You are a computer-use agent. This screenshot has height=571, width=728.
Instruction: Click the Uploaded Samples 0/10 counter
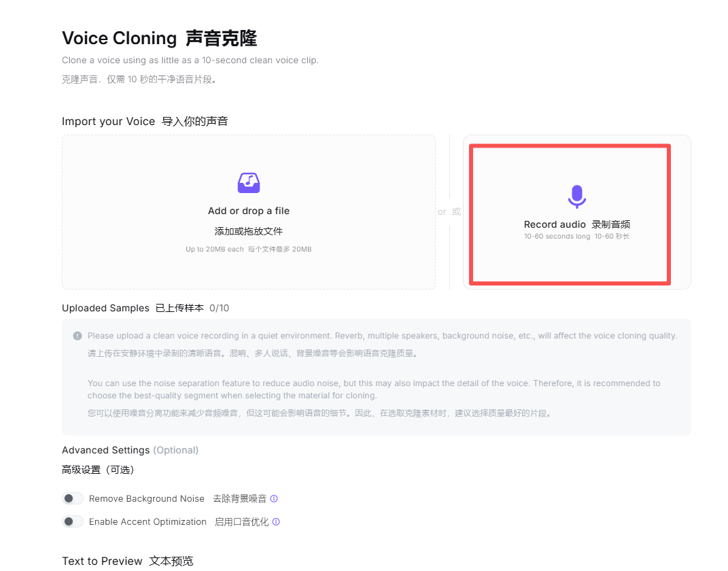(x=219, y=308)
